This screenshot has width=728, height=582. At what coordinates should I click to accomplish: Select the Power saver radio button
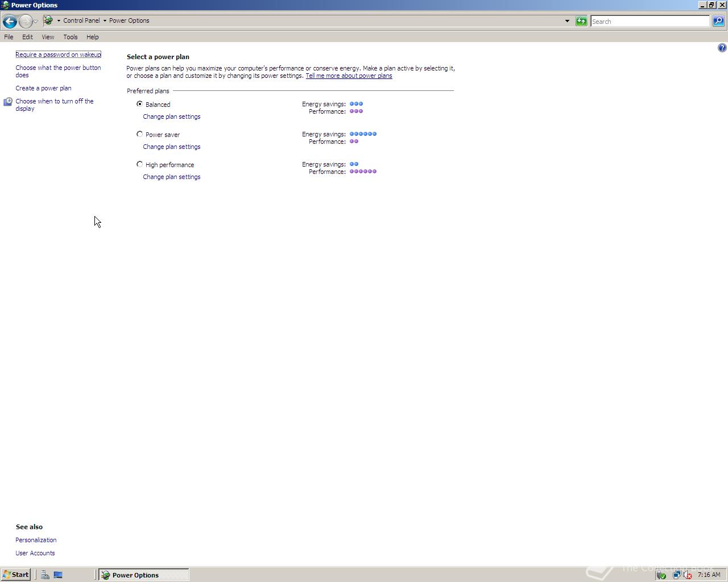pyautogui.click(x=139, y=134)
